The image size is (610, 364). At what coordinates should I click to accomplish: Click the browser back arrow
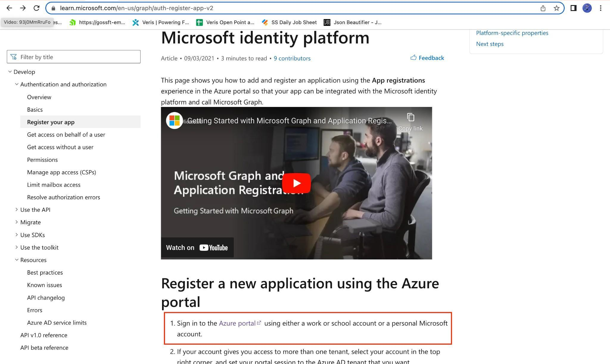coord(9,8)
